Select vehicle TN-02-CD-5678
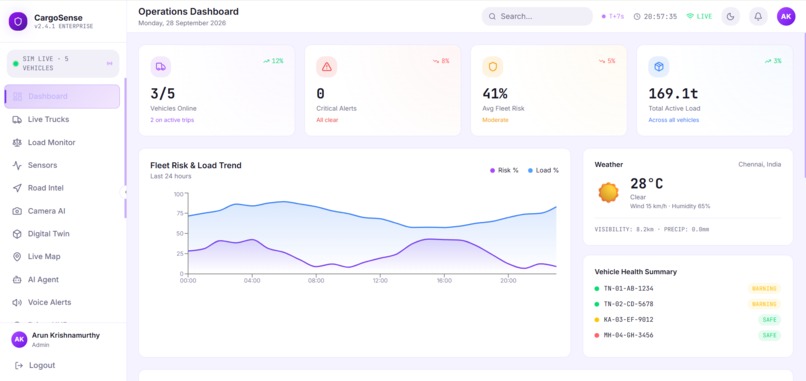806x381 pixels. [x=687, y=304]
